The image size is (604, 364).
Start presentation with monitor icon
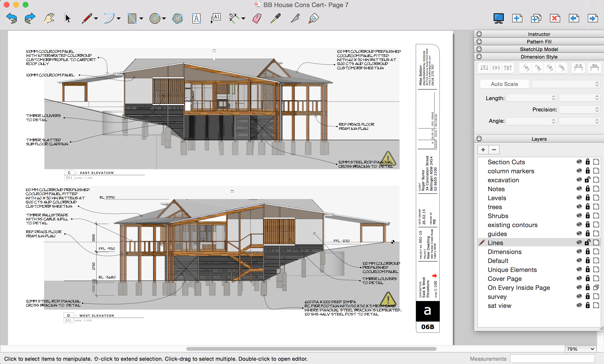tap(498, 18)
